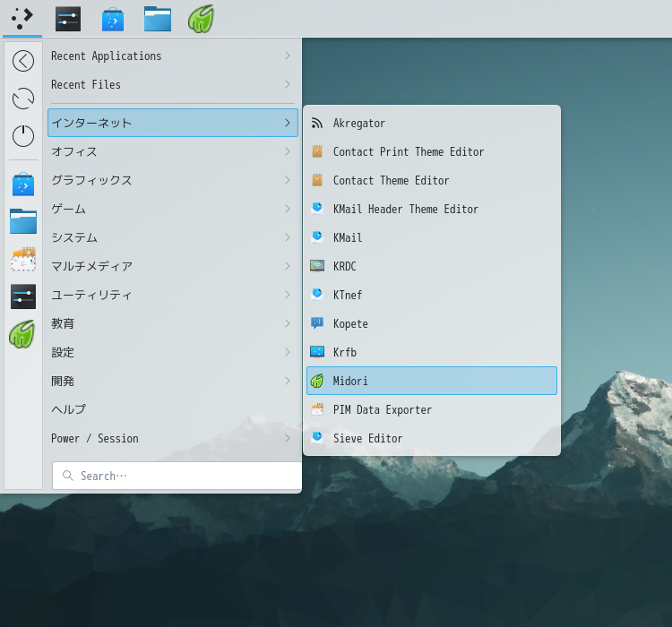This screenshot has height=627, width=672.
Task: Select the ユーティリティ category
Action: [173, 295]
